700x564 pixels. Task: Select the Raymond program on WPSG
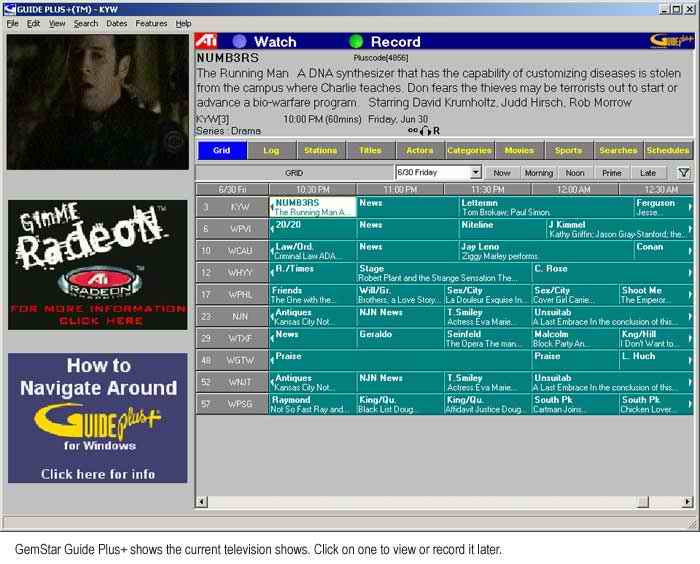(312, 404)
